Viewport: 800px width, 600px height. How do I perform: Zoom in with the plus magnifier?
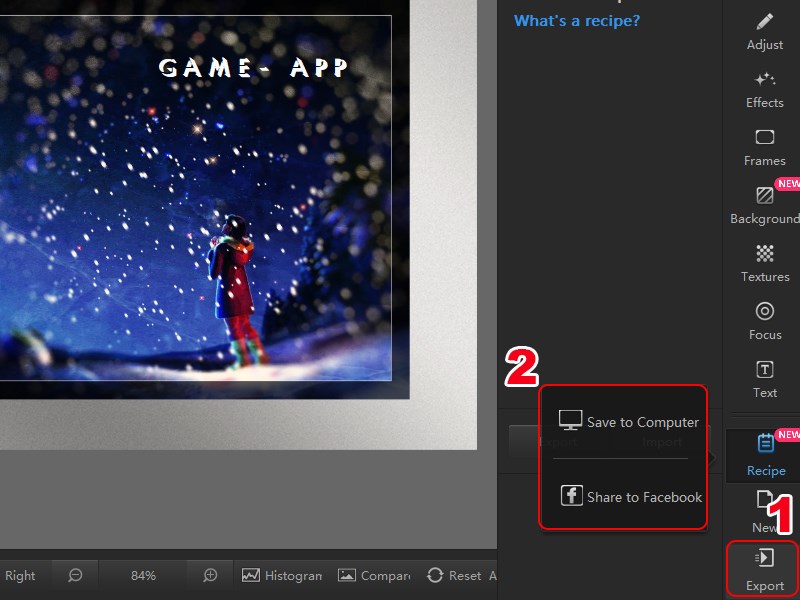point(210,576)
